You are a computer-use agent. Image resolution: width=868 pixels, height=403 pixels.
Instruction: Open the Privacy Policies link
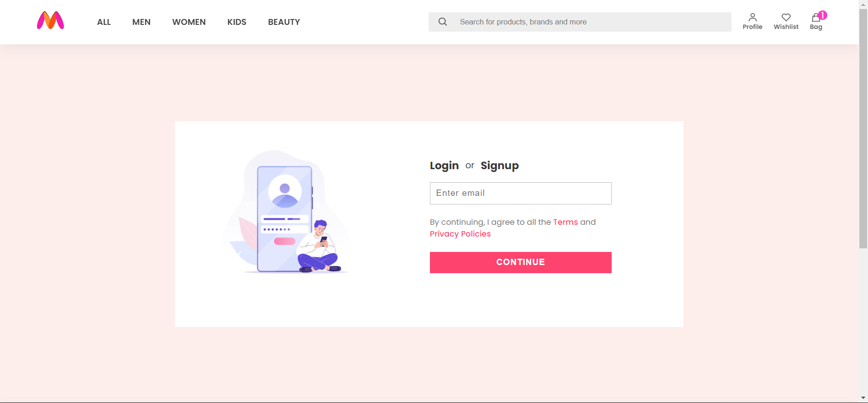[x=460, y=234]
